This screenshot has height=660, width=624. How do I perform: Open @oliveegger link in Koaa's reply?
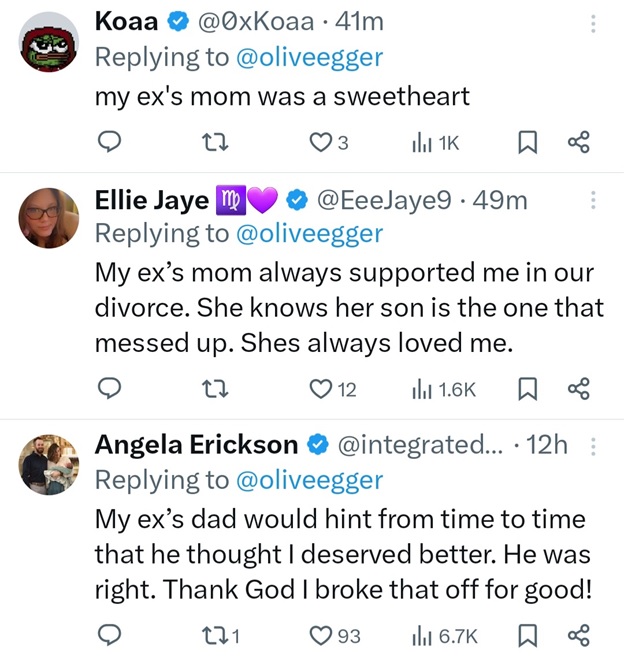tap(308, 57)
